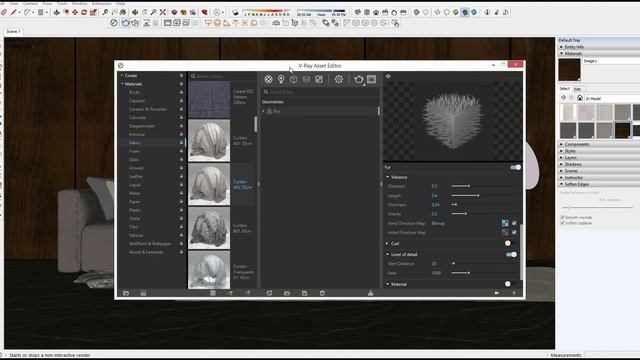Click the import asset file folder icon
Image resolution: width=640 pixels, height=360 pixels.
pos(287,293)
